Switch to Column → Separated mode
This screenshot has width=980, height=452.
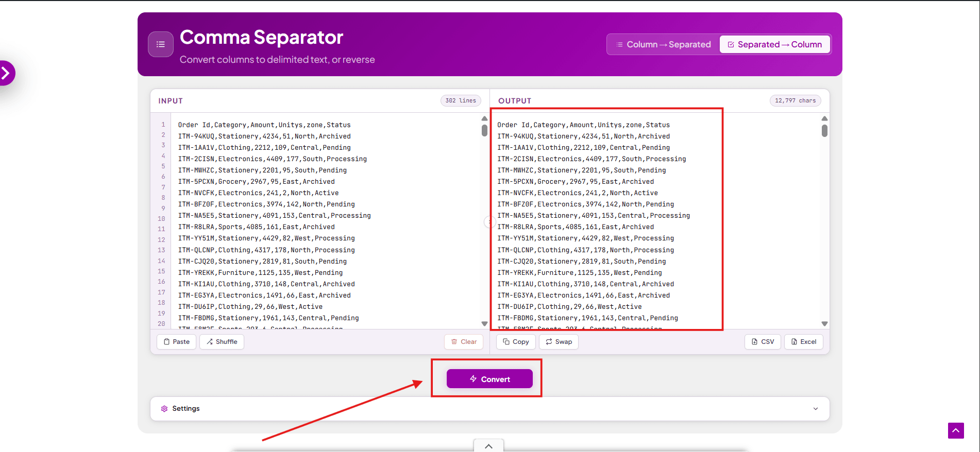[663, 45]
